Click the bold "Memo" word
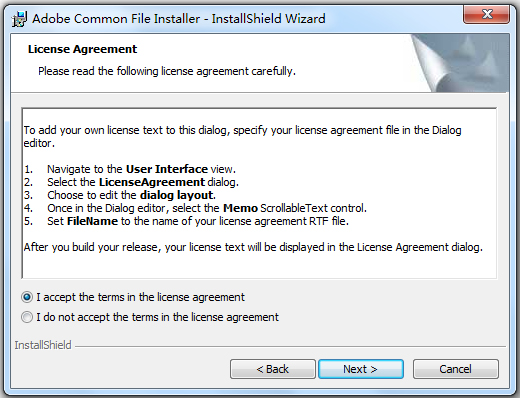 pos(240,208)
